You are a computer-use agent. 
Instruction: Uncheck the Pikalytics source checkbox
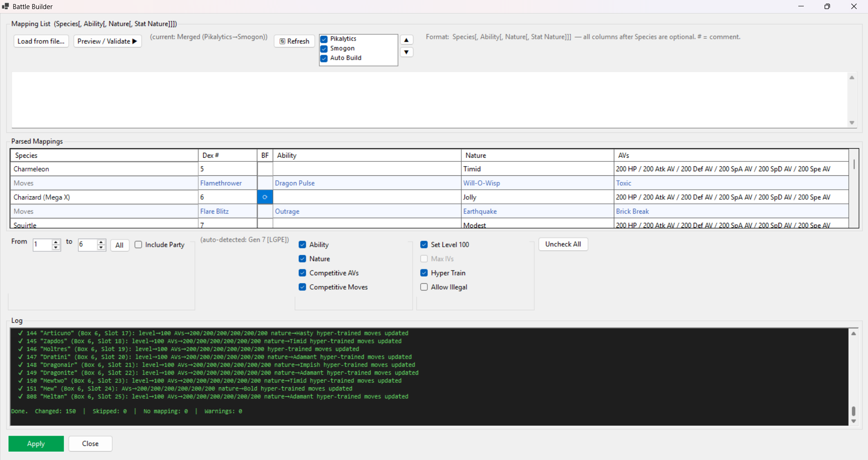point(324,39)
